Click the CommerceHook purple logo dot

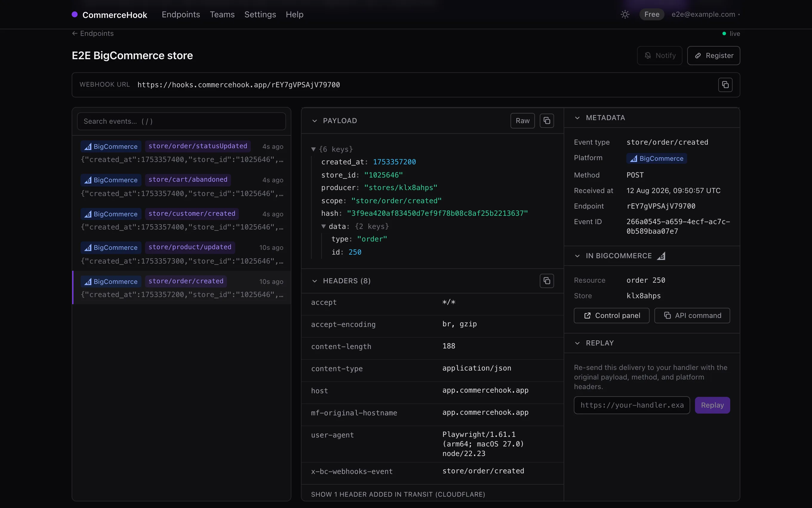[75, 14]
